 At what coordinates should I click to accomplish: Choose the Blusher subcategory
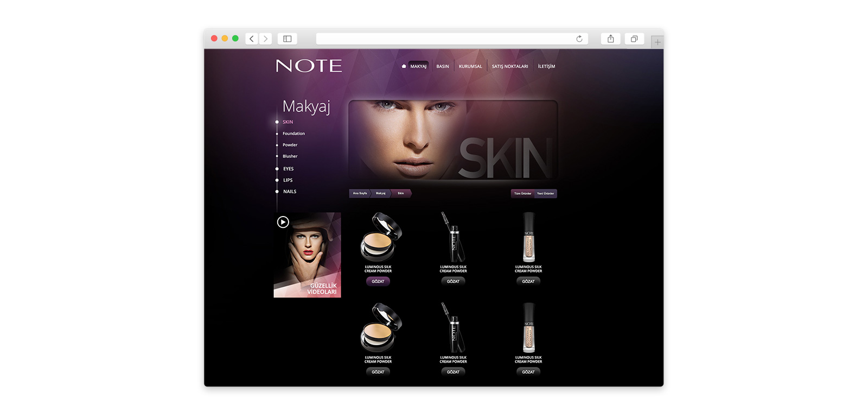[290, 156]
